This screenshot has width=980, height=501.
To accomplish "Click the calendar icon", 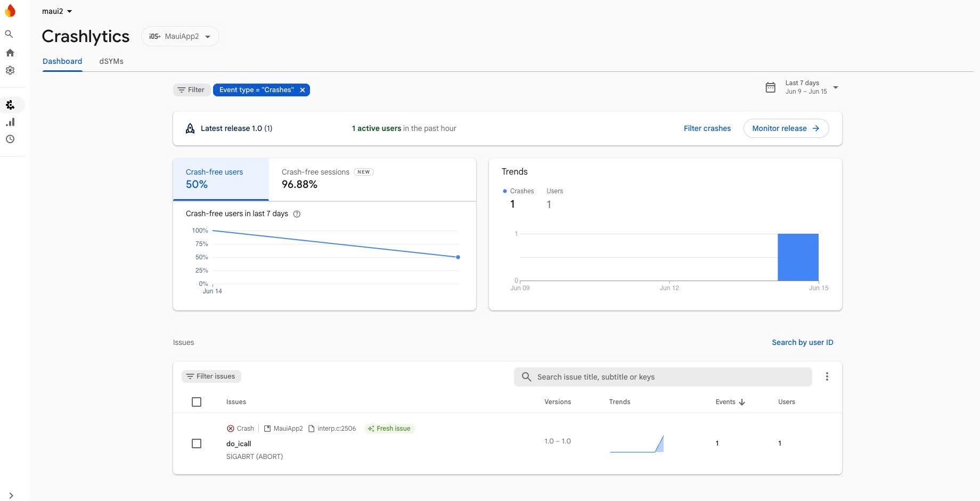I will pos(770,87).
